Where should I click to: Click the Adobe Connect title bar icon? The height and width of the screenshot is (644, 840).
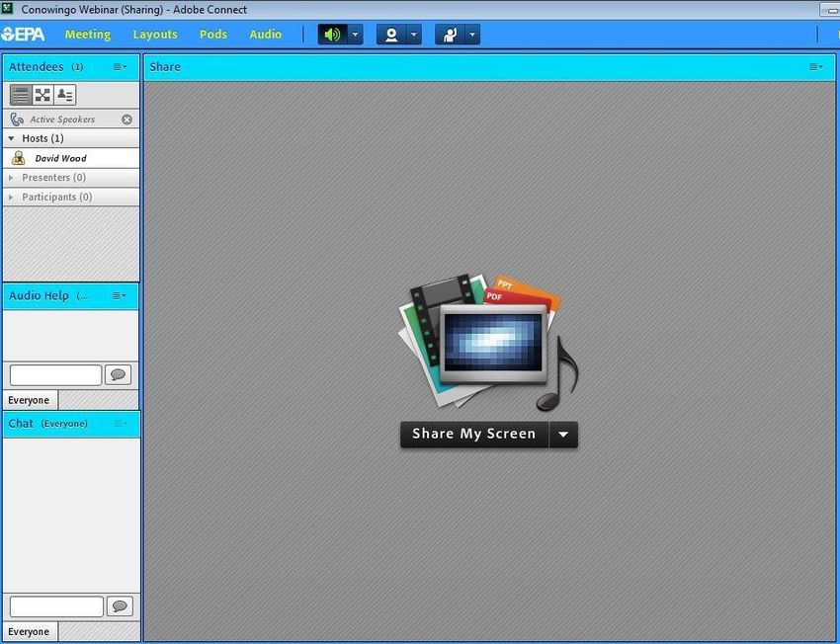click(x=8, y=8)
